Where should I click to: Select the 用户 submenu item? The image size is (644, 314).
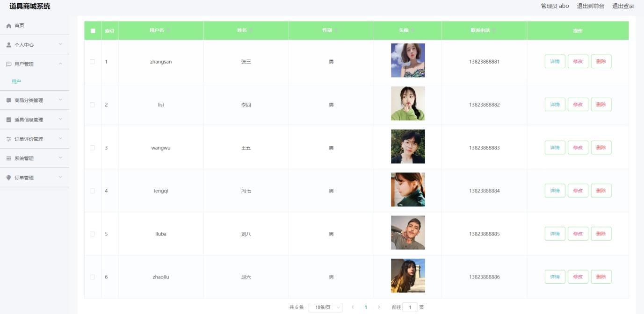tap(16, 82)
